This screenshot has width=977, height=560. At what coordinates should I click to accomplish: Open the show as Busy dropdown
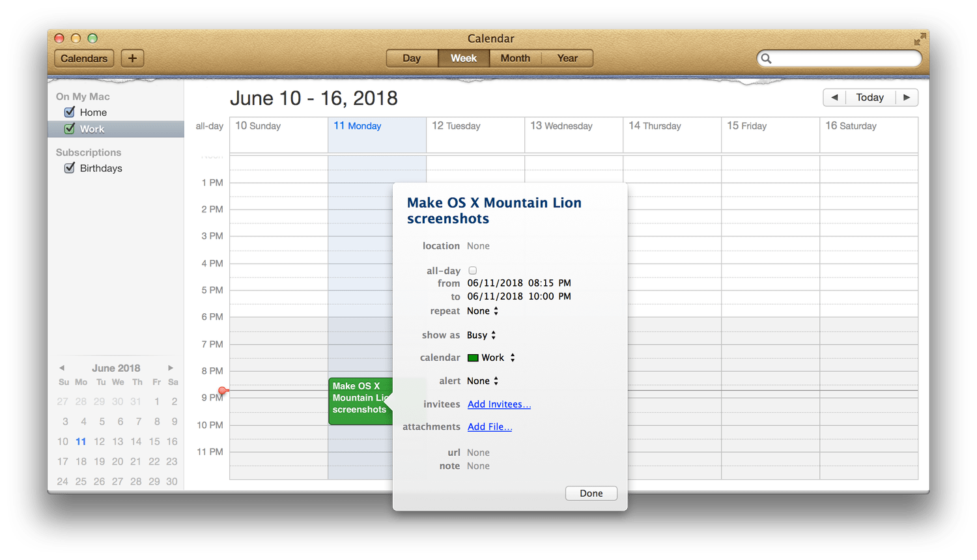click(481, 335)
